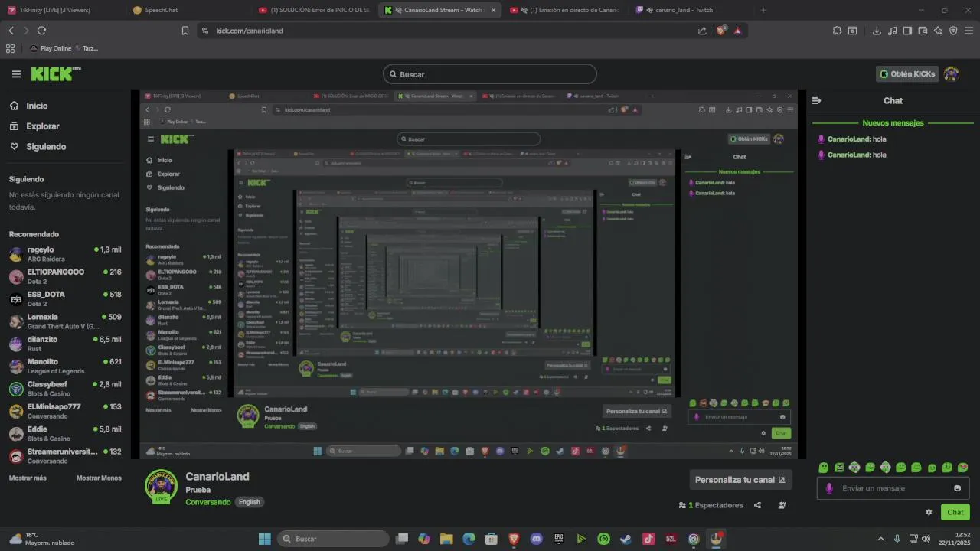Show hidden system tray icons

pyautogui.click(x=880, y=539)
